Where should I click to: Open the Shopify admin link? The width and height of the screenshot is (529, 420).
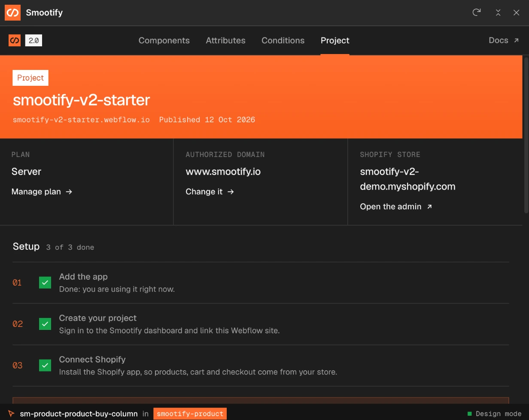click(x=396, y=207)
